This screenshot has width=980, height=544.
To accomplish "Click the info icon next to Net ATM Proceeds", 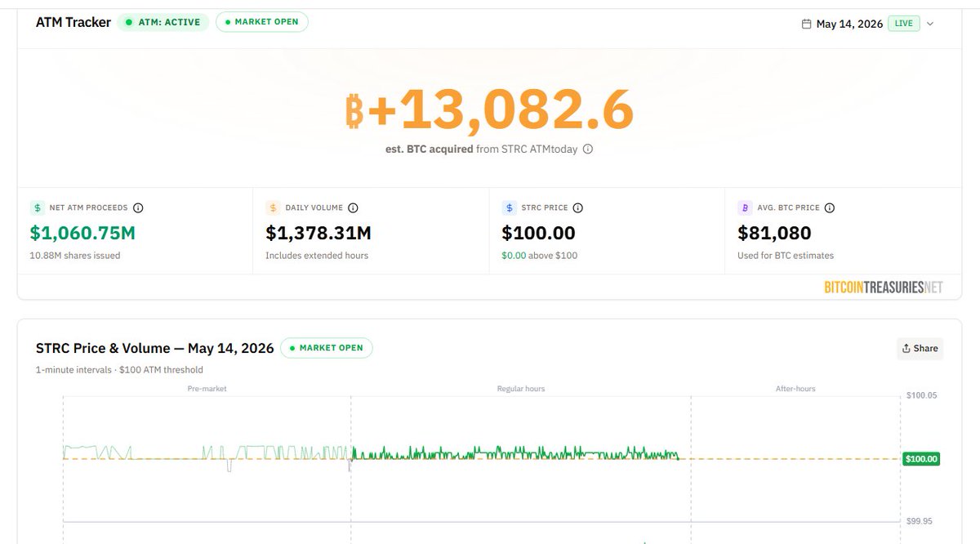I will 138,207.
